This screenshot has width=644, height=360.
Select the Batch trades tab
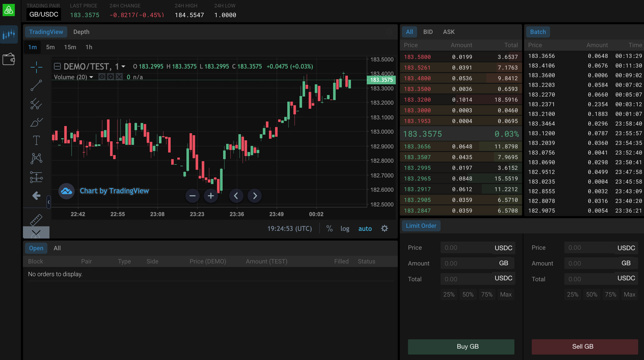(538, 32)
